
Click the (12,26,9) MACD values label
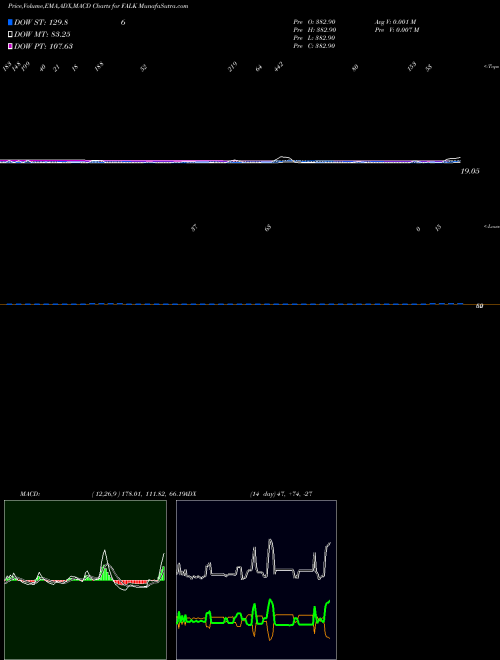coord(140,494)
